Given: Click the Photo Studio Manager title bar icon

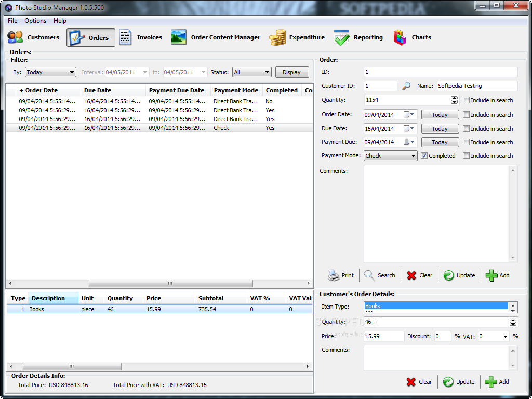Looking at the screenshot, I should [8, 7].
